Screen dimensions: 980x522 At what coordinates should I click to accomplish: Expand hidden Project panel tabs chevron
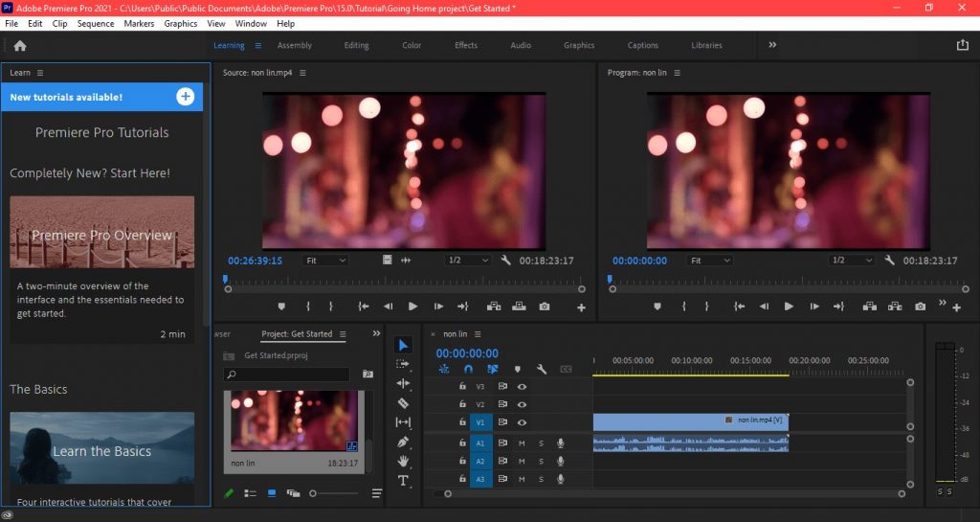click(376, 334)
